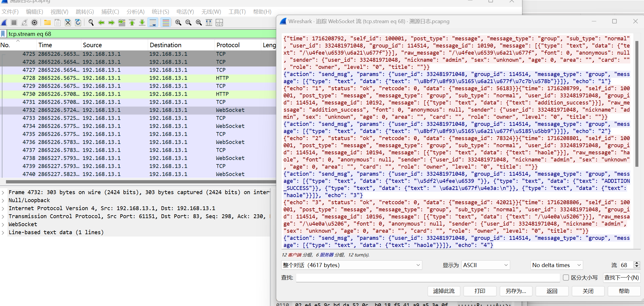Select packet 4728 HTTP row

pyautogui.click(x=138, y=78)
